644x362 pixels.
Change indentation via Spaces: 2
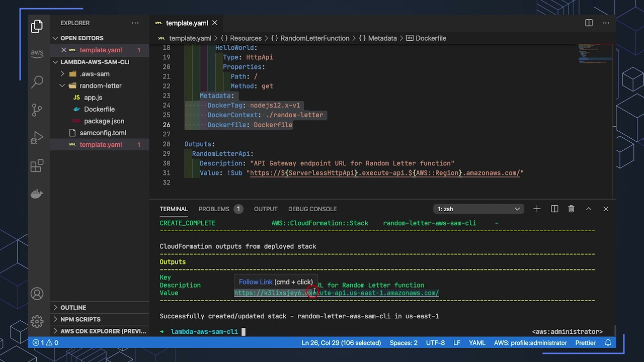tap(404, 343)
